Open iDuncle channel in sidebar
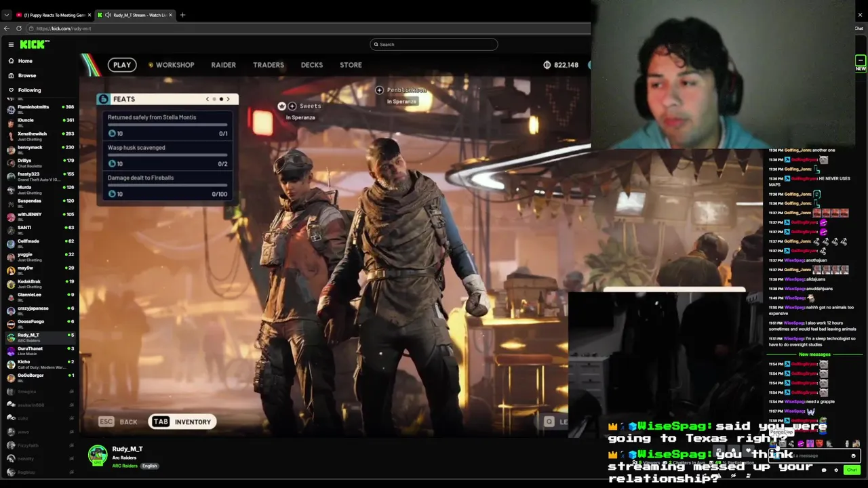The image size is (868, 488). [40, 121]
